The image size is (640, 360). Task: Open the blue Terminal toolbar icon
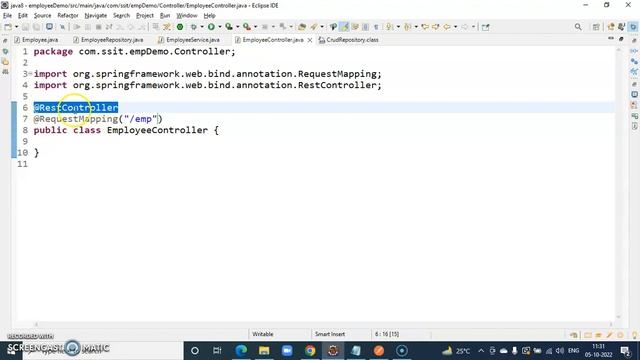click(x=49, y=27)
